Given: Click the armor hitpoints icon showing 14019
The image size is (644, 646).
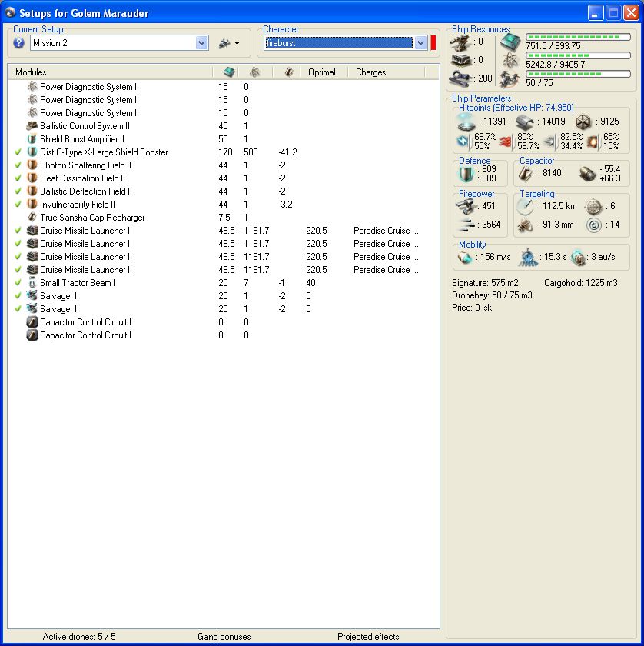Looking at the screenshot, I should click(525, 122).
